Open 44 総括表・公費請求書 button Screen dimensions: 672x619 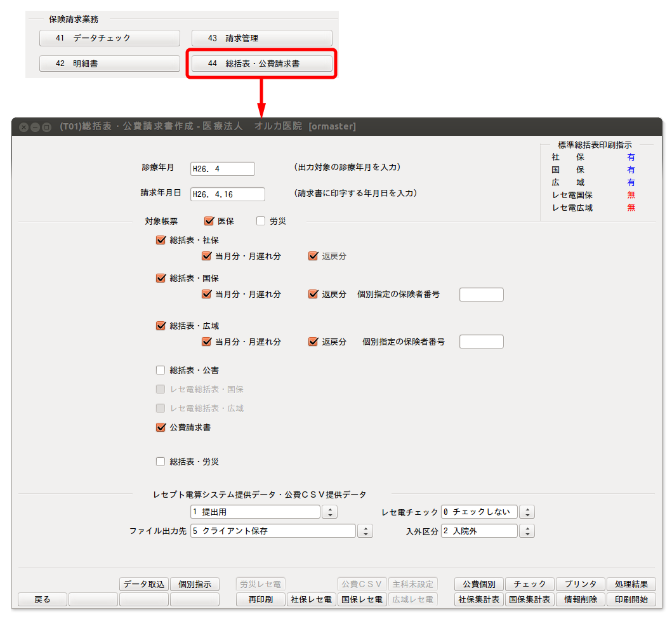tap(262, 63)
